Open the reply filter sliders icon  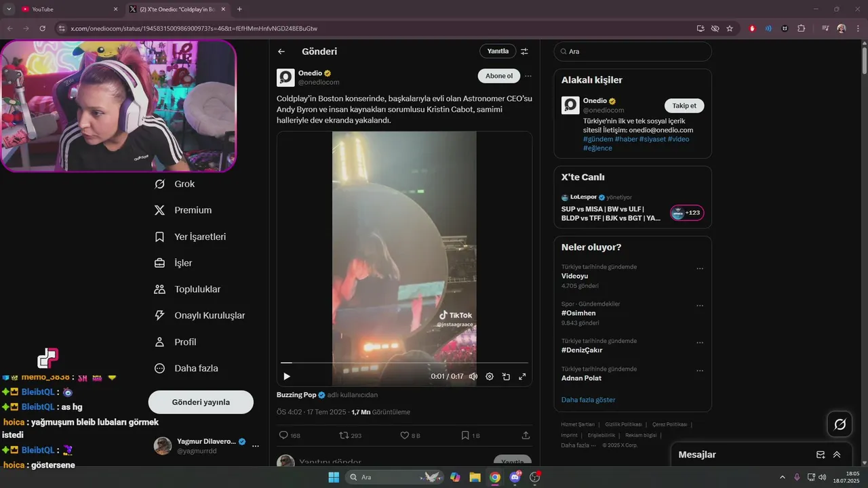pos(524,52)
